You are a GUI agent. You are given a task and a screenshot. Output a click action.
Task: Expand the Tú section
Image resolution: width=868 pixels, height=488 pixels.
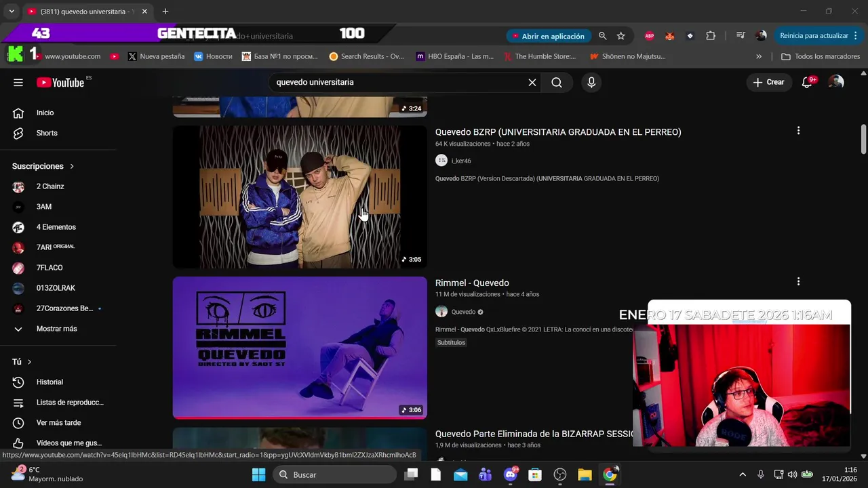point(22,362)
